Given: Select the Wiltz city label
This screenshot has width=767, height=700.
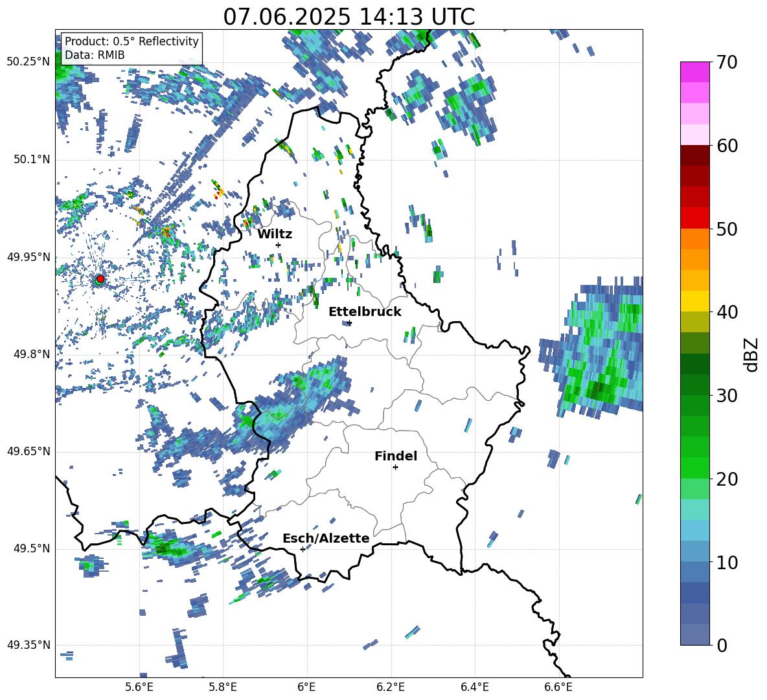Looking at the screenshot, I should [x=275, y=234].
